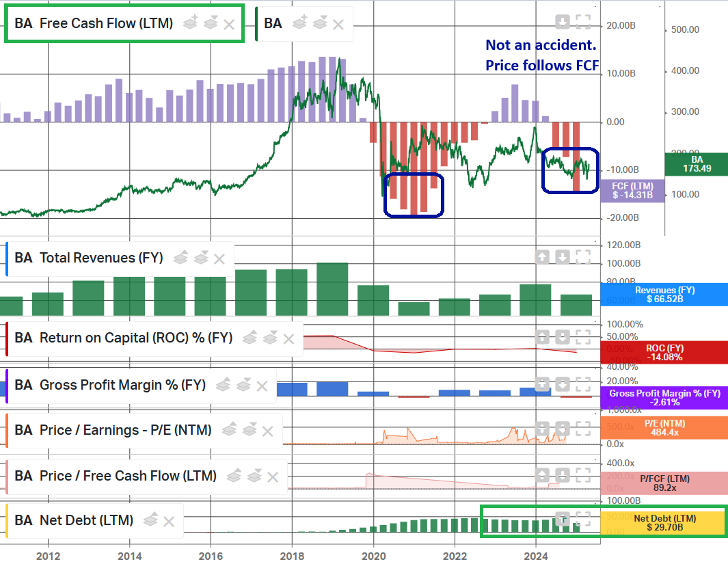
Task: Select the 'Net Debt (LTM)' legend label
Action: (x=86, y=520)
